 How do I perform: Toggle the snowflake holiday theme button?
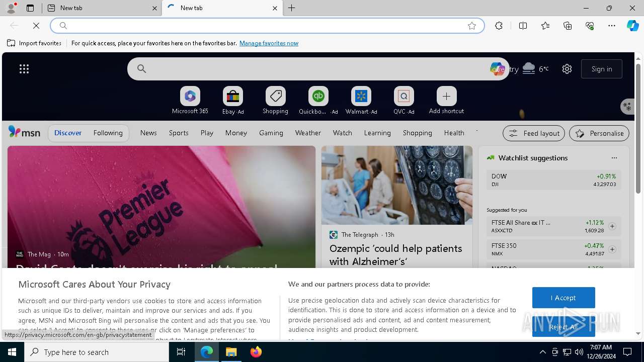pos(627,106)
